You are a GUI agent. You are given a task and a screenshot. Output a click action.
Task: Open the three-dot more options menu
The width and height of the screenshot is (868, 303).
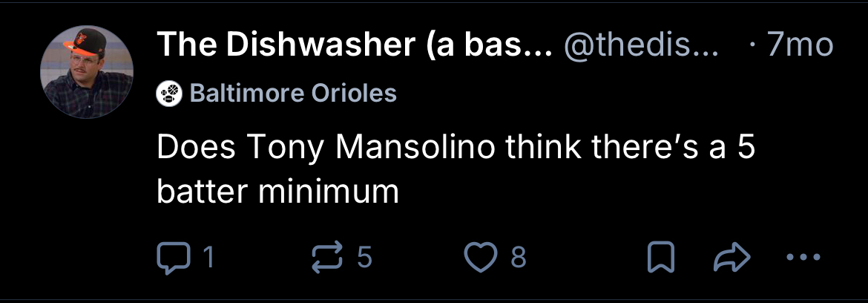coord(803,258)
